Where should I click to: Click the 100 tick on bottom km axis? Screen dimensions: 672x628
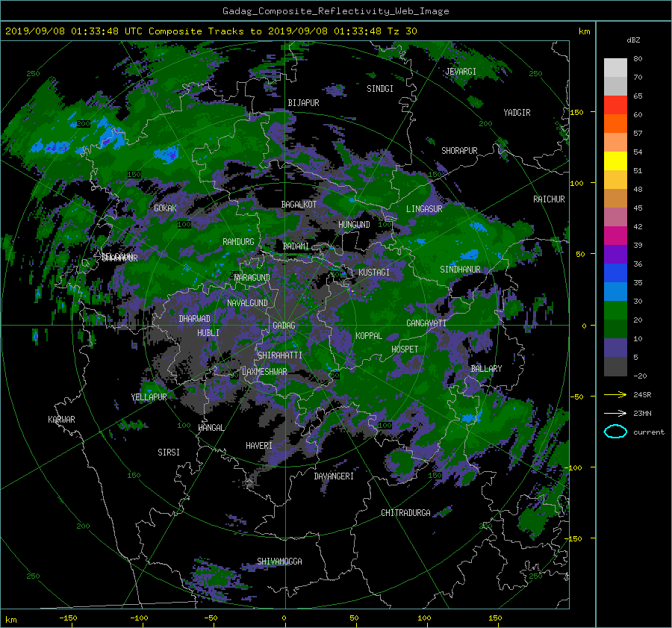tap(424, 618)
